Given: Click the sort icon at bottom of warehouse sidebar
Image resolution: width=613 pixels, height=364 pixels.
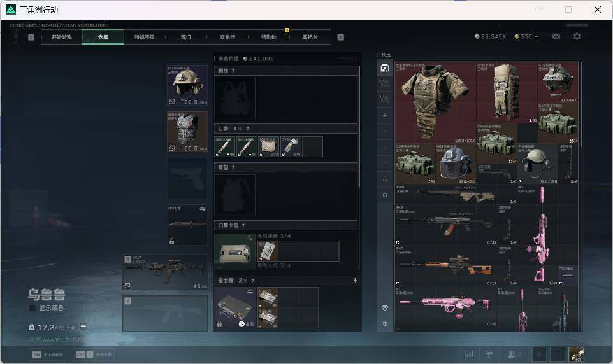Looking at the screenshot, I should tap(385, 323).
